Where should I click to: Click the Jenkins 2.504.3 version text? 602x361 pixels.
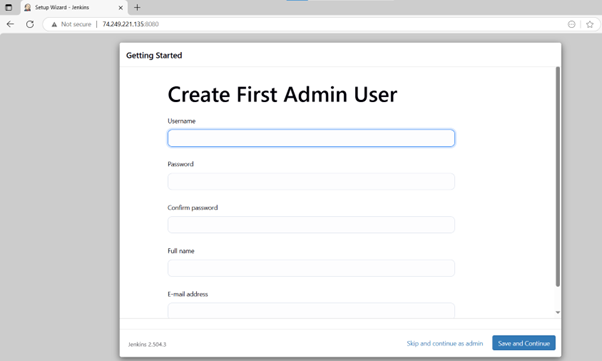(147, 344)
